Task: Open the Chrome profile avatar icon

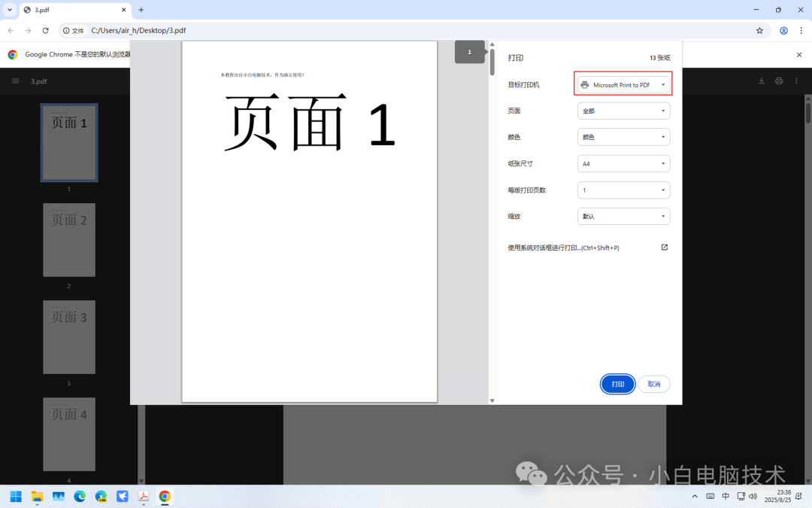Action: coord(783,31)
